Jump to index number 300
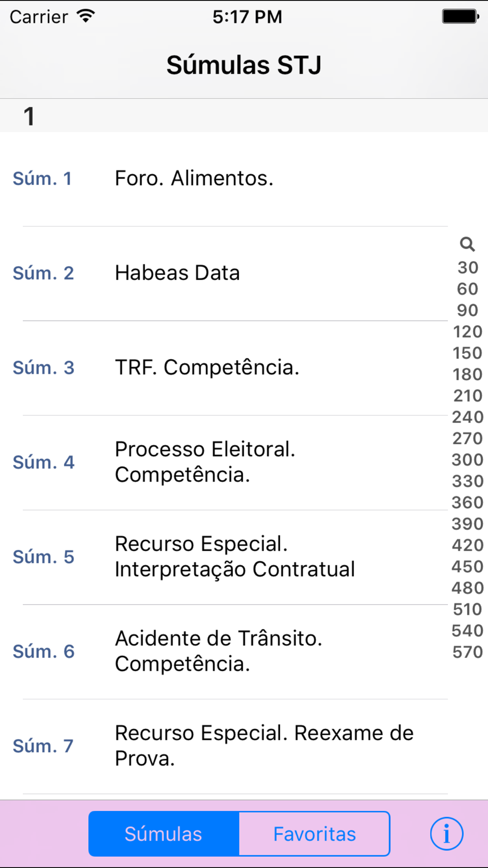Image resolution: width=488 pixels, height=868 pixels. pyautogui.click(x=468, y=460)
